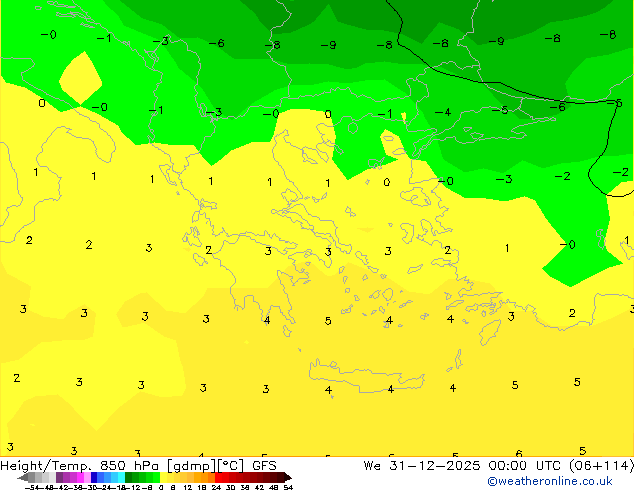Click the "We" weekday abbreviation
This screenshot has height=490, width=634.
point(372,466)
